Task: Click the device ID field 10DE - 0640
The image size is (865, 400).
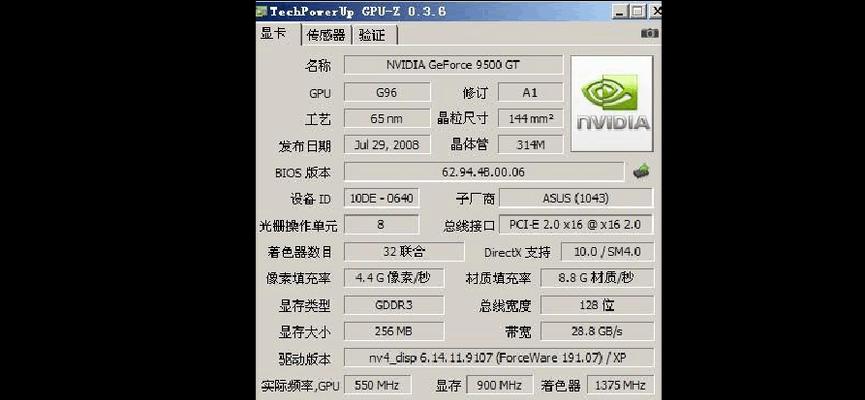Action: pos(382,198)
